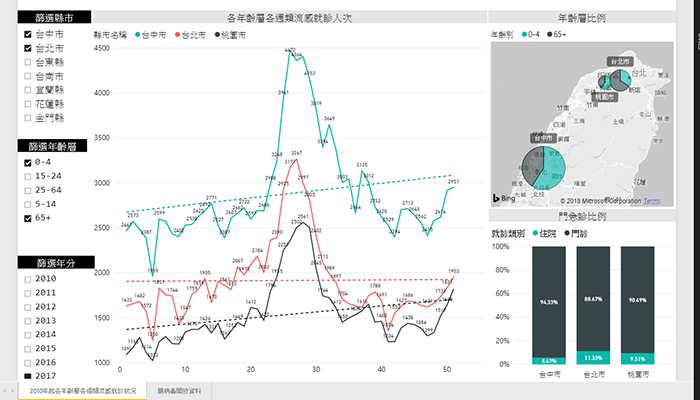Image resolution: width=700 pixels, height=400 pixels.
Task: Deselect year 2017 in the year filter
Action: click(27, 376)
